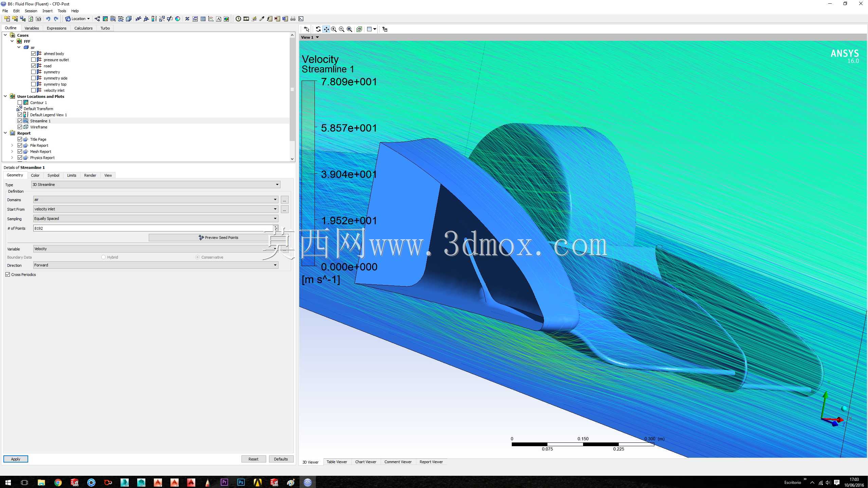Insert a Chart from toolbar
The width and height of the screenshot is (868, 488).
(x=211, y=19)
